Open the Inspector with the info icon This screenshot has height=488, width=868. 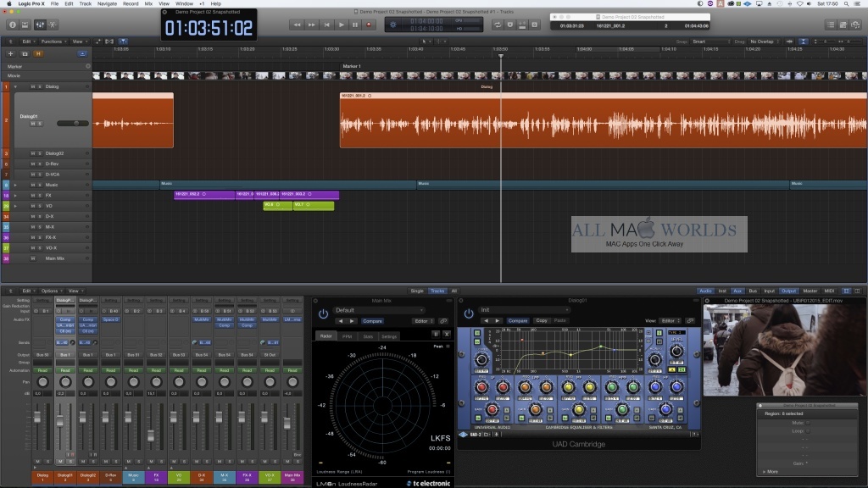pos(12,25)
